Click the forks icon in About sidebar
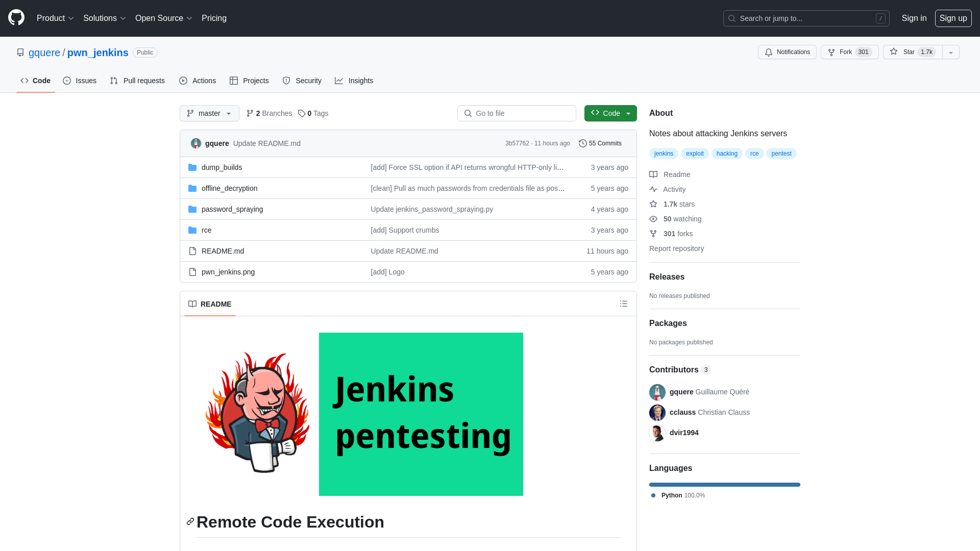980x551 pixels. [653, 234]
